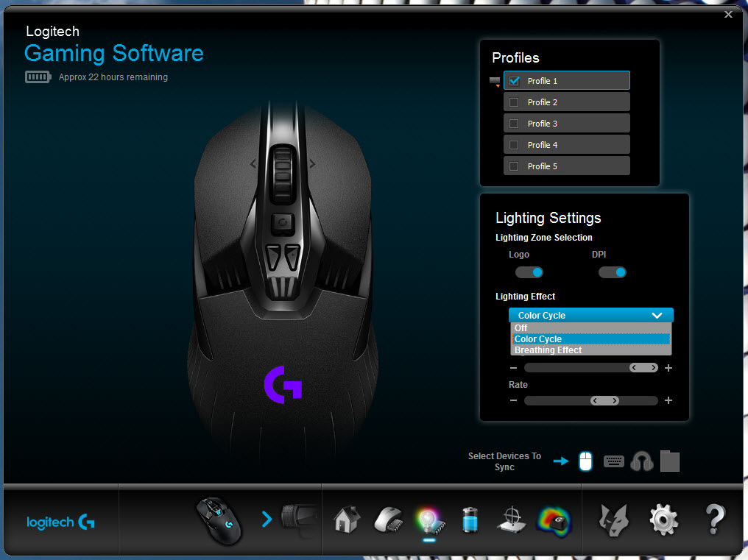
Task: Click the profile storage icon beside Profile 1
Action: coord(495,82)
